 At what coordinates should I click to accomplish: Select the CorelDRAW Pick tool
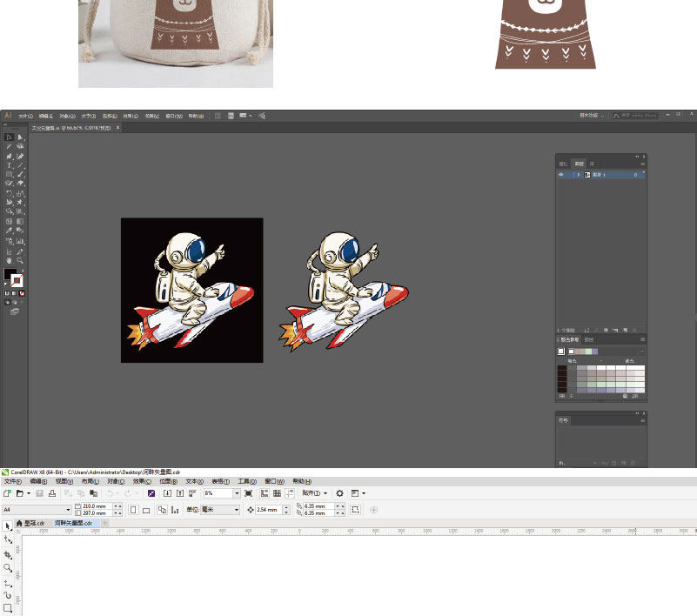[x=8, y=526]
